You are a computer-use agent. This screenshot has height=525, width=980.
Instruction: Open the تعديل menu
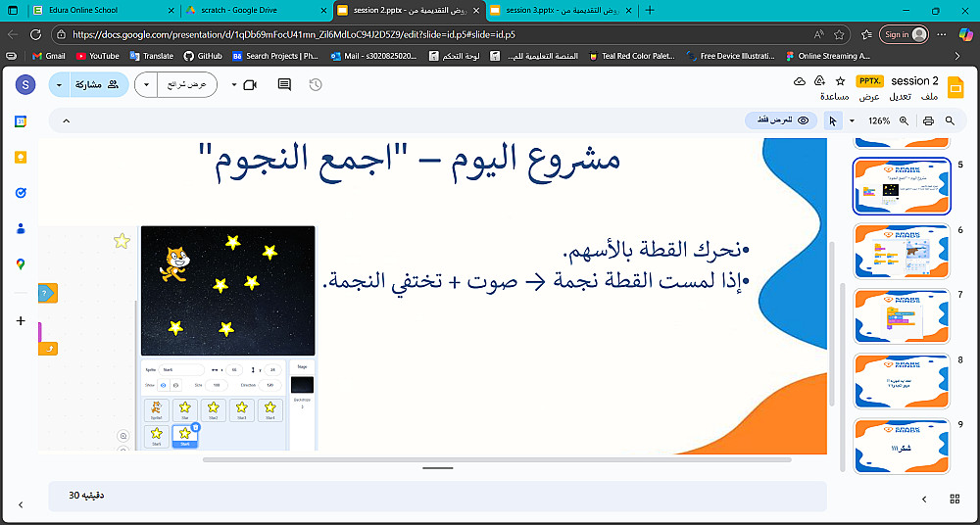tap(901, 97)
